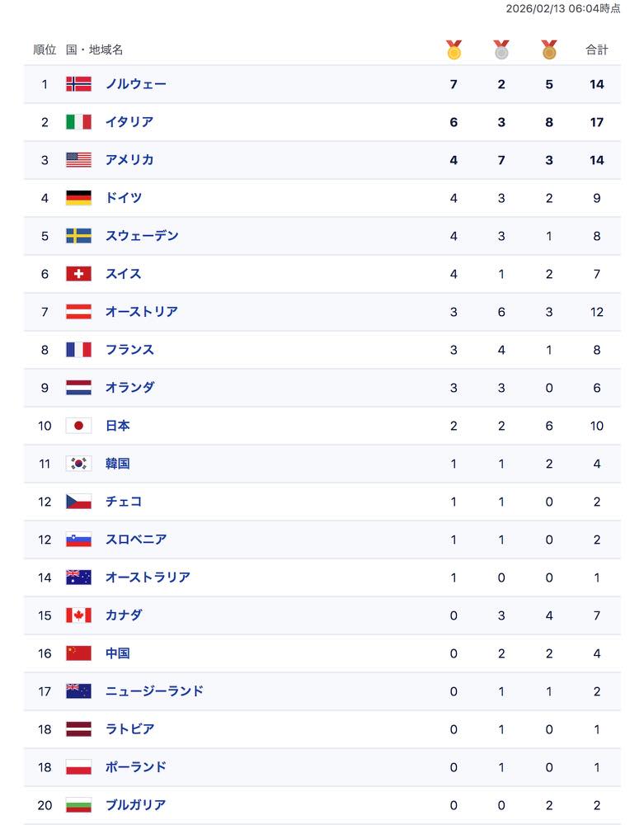The width and height of the screenshot is (644, 825).
Task: Click the Bulgaria flag icon
Action: pyautogui.click(x=78, y=805)
